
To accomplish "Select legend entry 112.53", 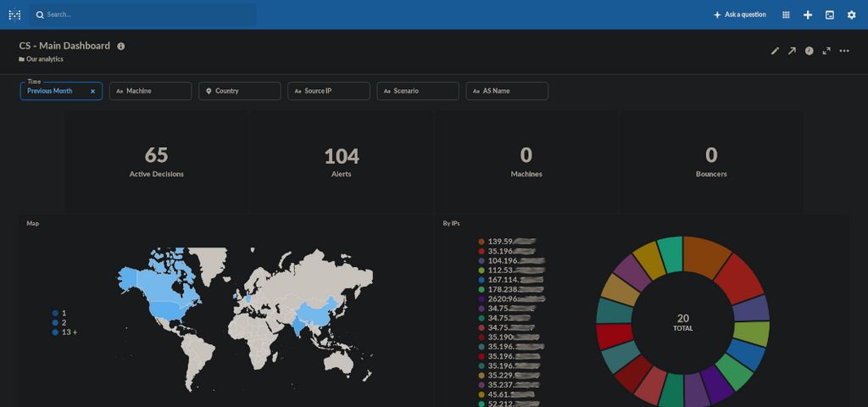I will [x=511, y=270].
